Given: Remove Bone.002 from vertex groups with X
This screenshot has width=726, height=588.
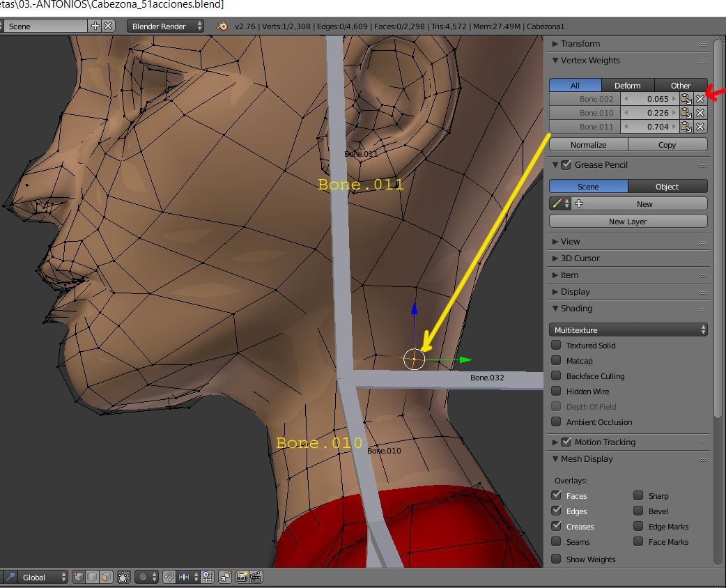Looking at the screenshot, I should click(700, 99).
